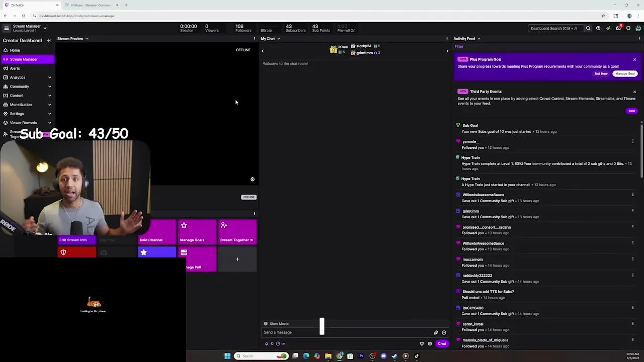Open Discord from the taskbar
Image resolution: width=644 pixels, height=362 pixels.
(383, 356)
